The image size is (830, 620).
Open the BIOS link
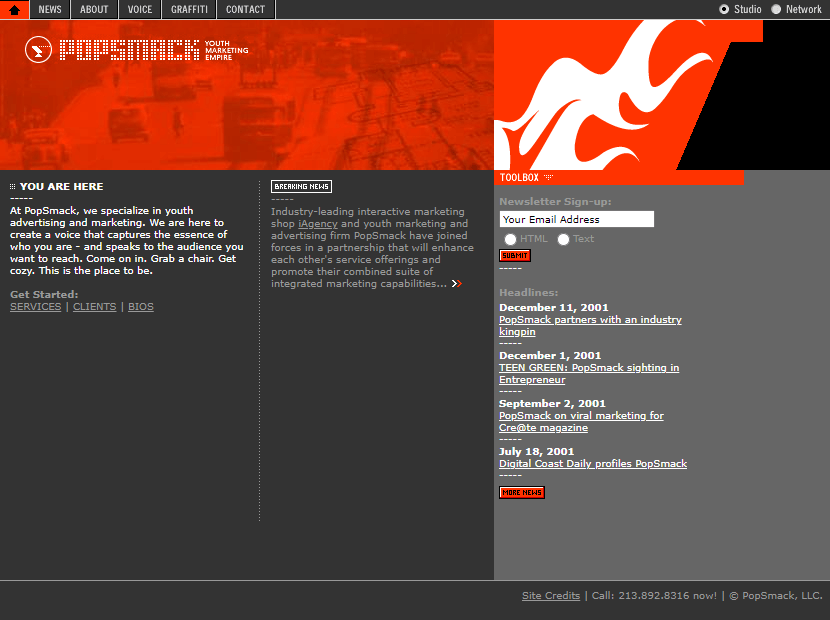coord(141,307)
